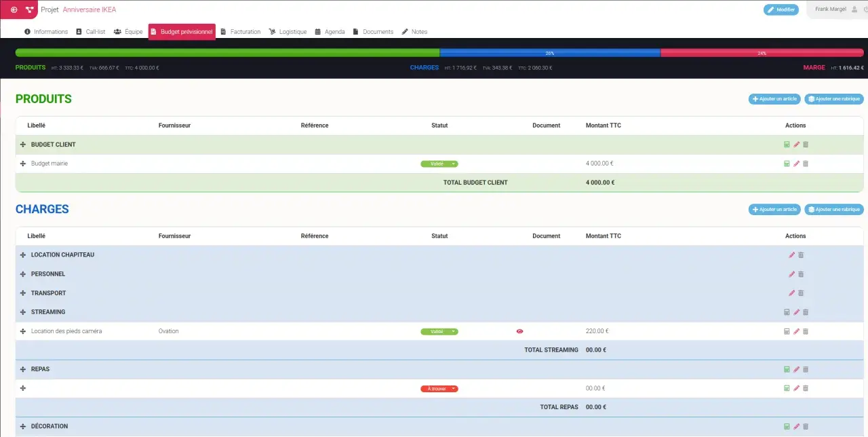868x437 pixels.
Task: Click the STREAMING rubrique title
Action: [x=48, y=312]
